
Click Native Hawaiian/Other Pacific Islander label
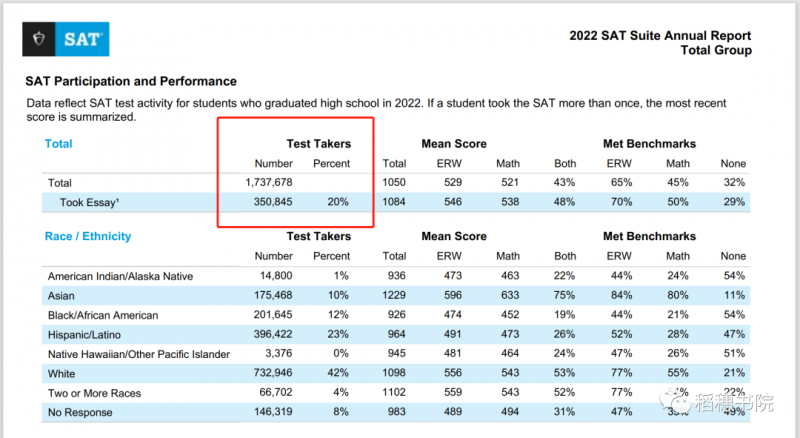[139, 354]
